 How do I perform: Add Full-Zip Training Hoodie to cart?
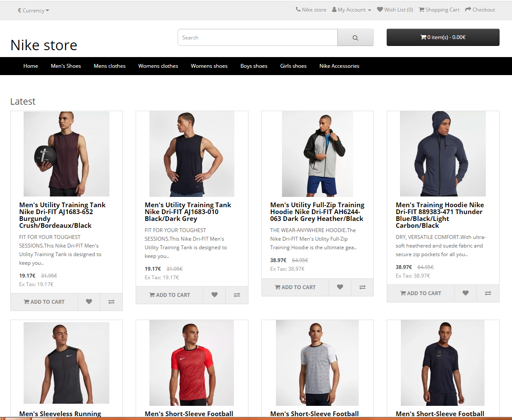(295, 287)
